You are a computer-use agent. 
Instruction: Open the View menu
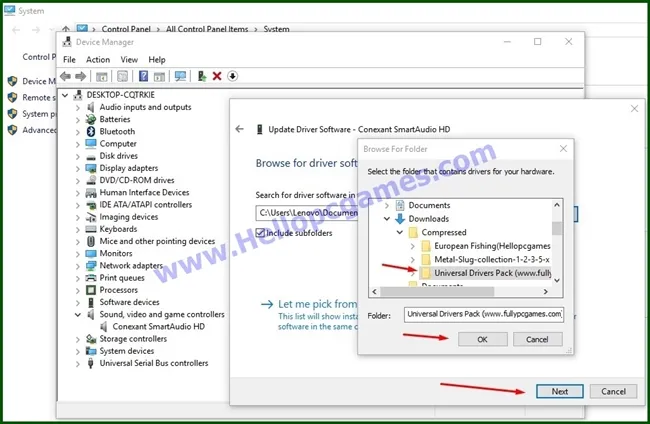tap(129, 60)
